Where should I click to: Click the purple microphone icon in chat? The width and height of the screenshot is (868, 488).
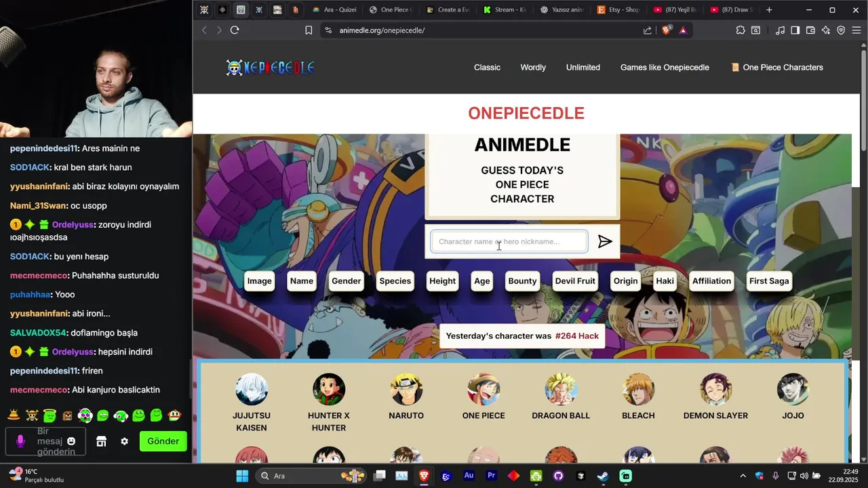click(20, 441)
